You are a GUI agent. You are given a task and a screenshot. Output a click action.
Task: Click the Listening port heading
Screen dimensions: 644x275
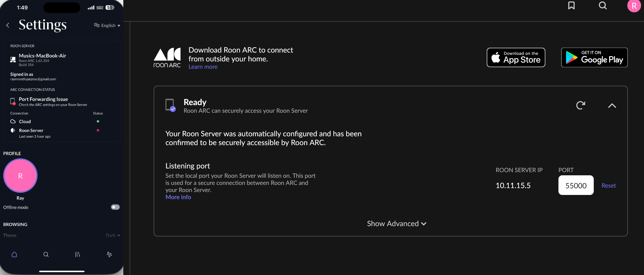[x=188, y=165]
